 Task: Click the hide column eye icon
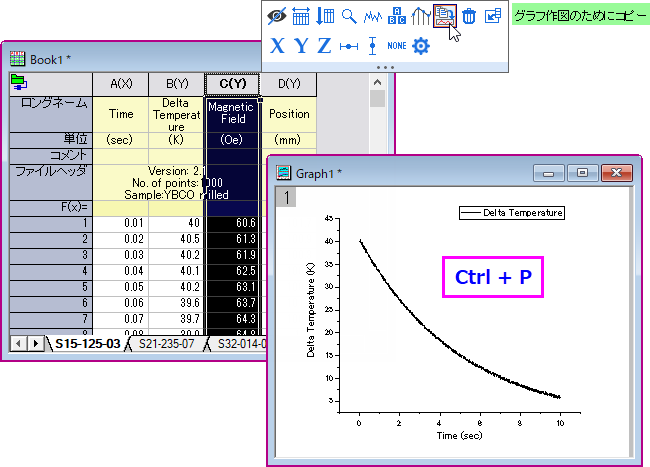(x=276, y=16)
